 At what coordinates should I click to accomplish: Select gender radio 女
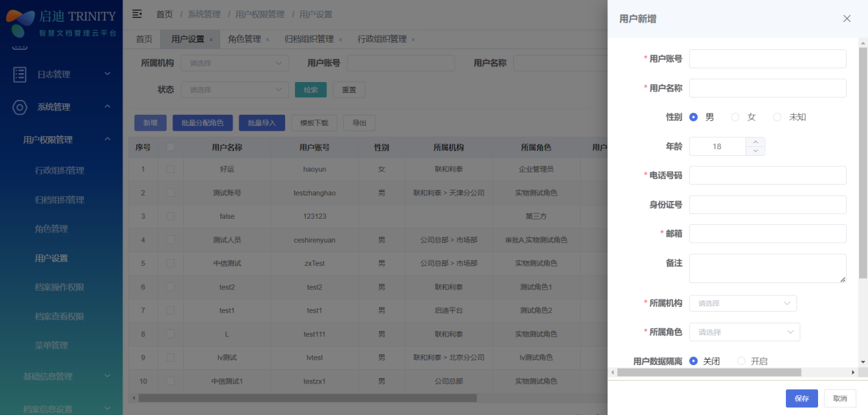click(x=735, y=117)
